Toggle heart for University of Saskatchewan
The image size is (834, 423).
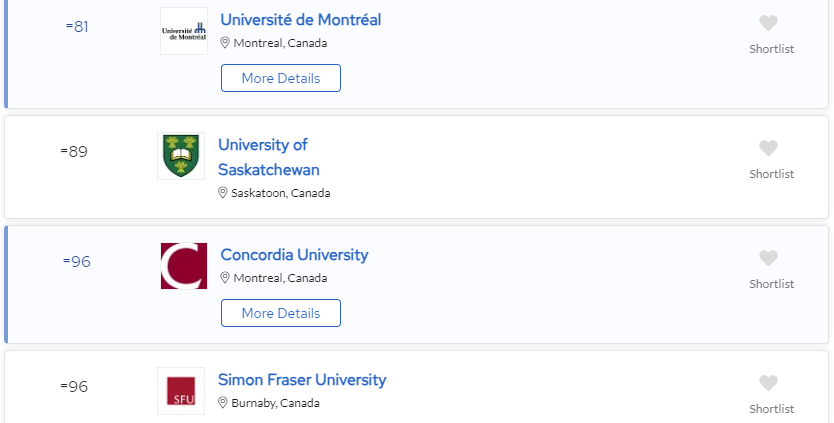coord(768,148)
